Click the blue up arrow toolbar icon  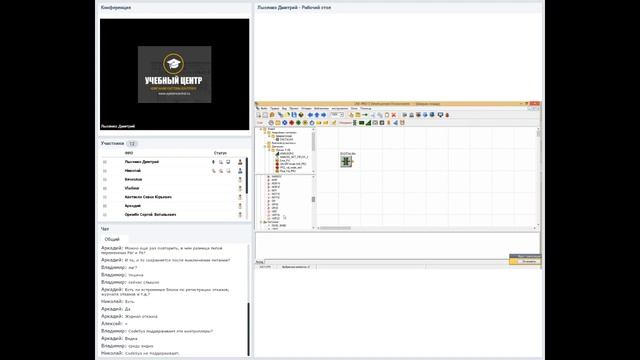[317, 115]
